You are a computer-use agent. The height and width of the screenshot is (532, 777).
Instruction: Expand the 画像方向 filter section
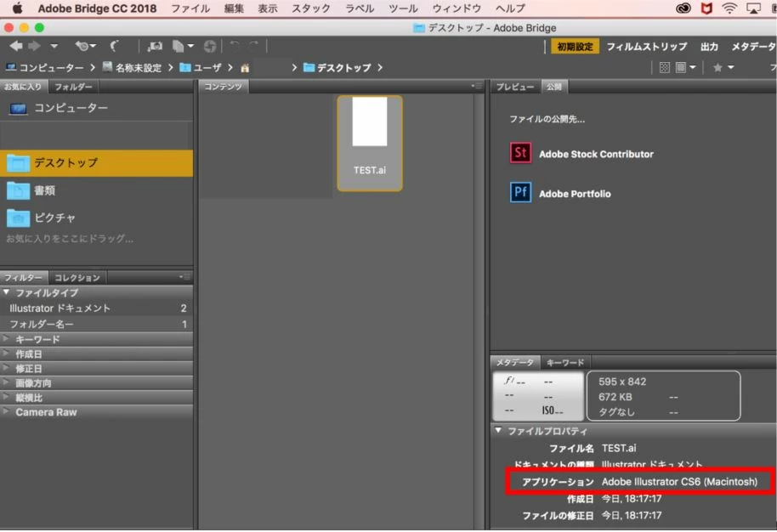7,382
